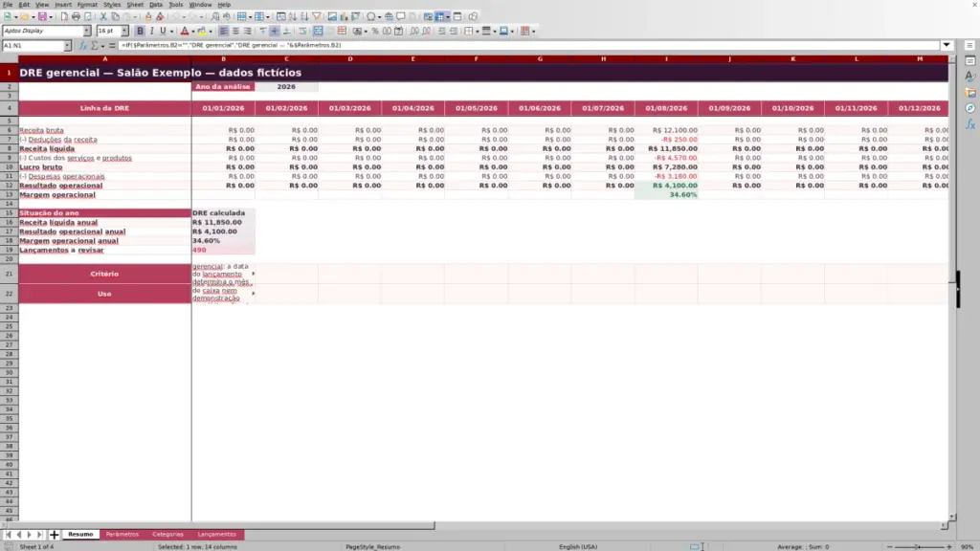Open the sidebar Gallery icon
The width and height of the screenshot is (980, 551).
pyautogui.click(x=970, y=93)
